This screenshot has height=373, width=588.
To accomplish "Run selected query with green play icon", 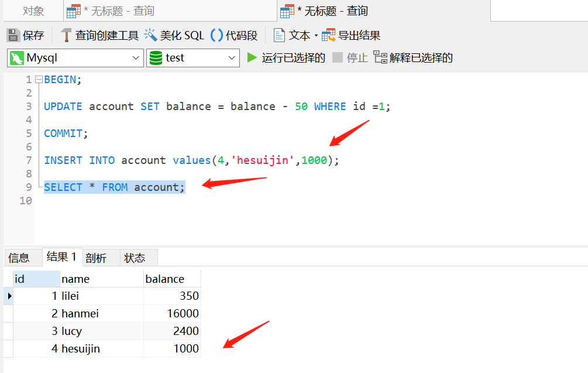I will 252,58.
